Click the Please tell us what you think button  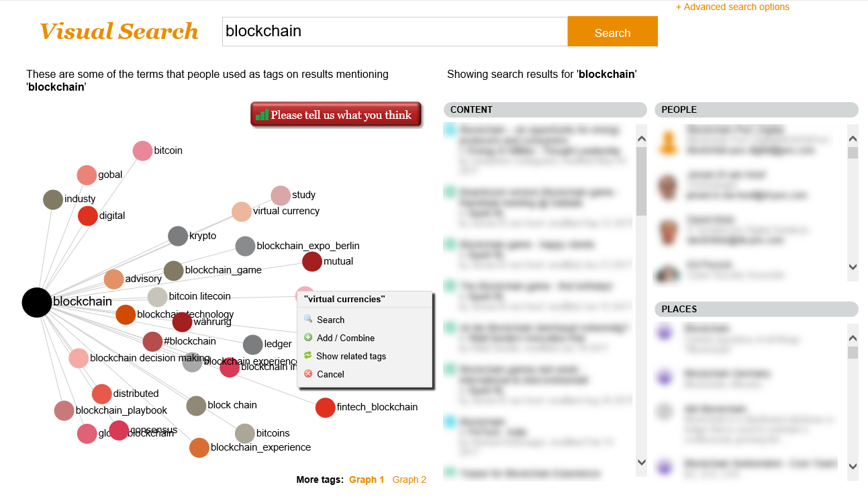[x=336, y=115]
